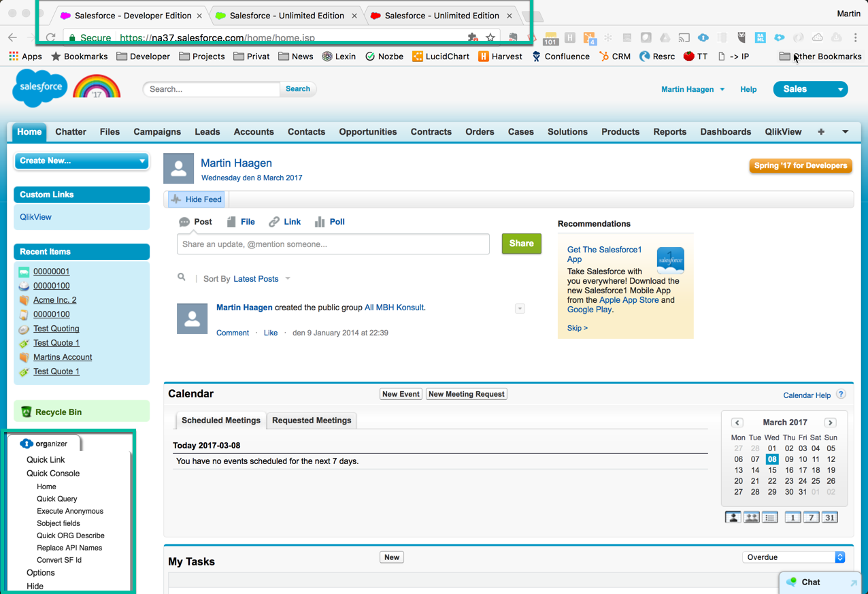Screen dimensions: 868x594
Task: Expand the tab overflow arrow after plus
Action: click(x=845, y=132)
